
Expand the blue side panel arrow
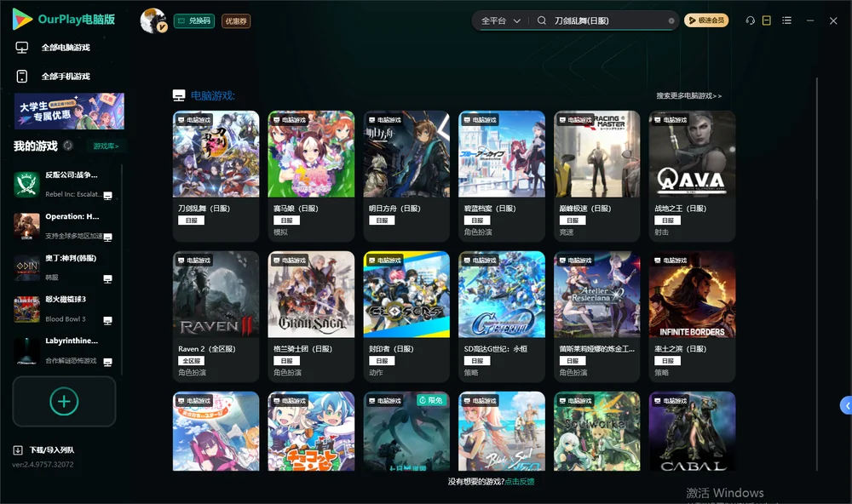pos(847,406)
